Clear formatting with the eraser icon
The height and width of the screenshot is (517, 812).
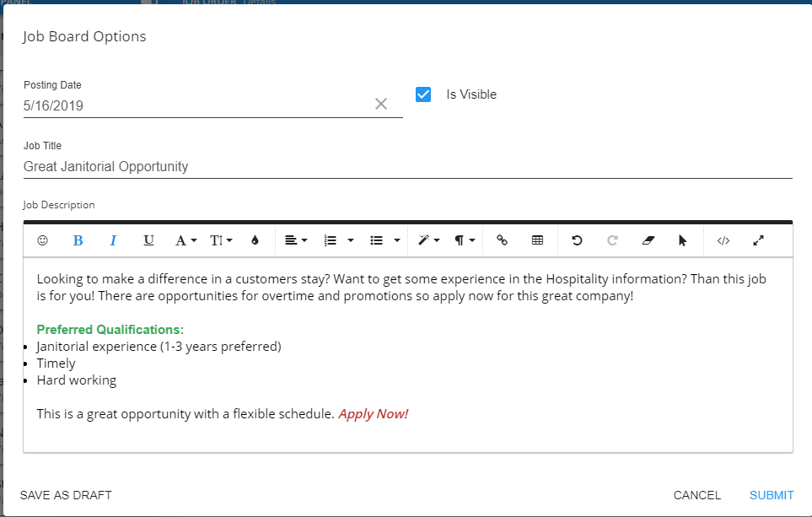tap(648, 240)
